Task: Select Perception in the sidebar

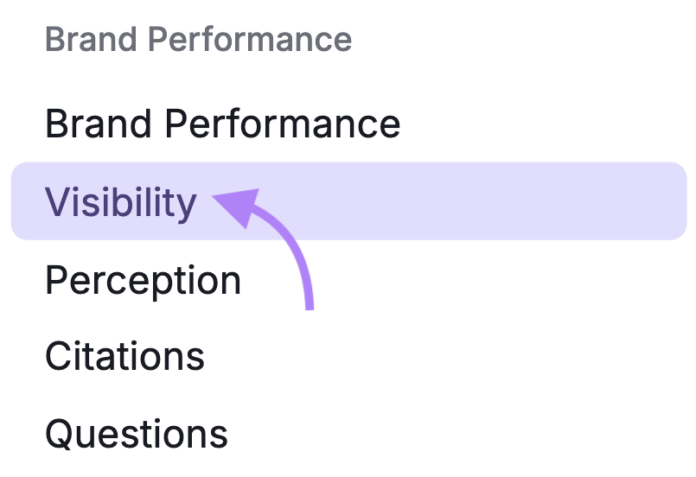Action: tap(143, 280)
